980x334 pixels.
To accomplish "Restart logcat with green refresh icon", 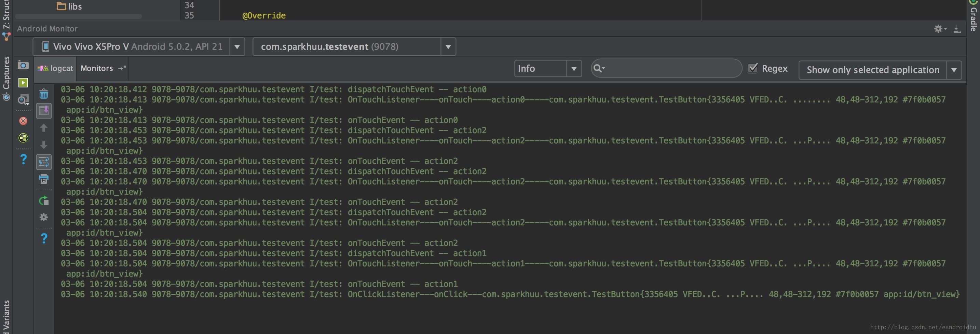I will pos(44,200).
